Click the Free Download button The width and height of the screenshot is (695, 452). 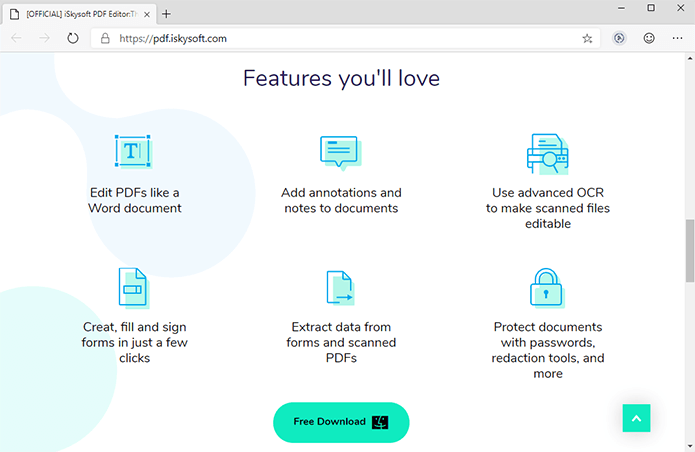pos(341,422)
